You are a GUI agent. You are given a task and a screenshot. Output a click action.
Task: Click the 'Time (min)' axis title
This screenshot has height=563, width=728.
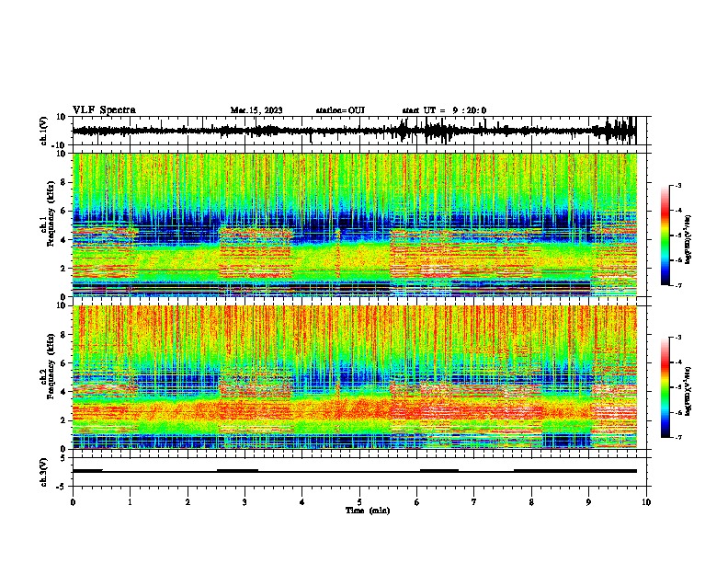pos(368,511)
